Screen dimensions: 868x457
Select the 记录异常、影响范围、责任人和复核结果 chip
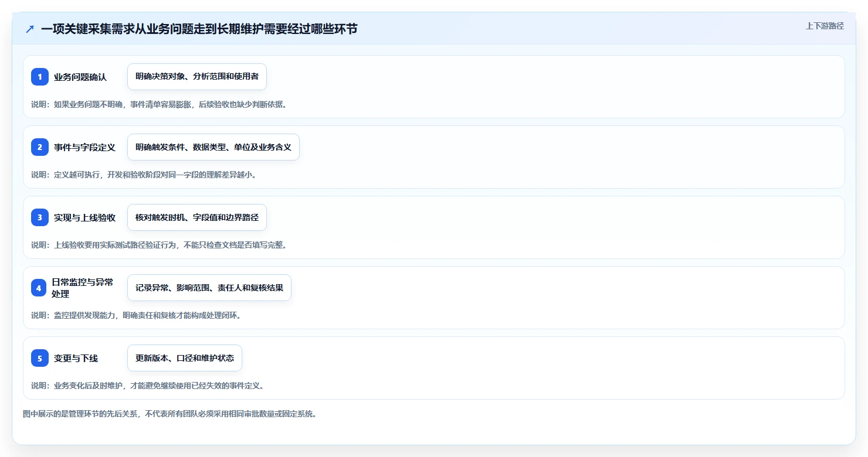click(x=209, y=288)
